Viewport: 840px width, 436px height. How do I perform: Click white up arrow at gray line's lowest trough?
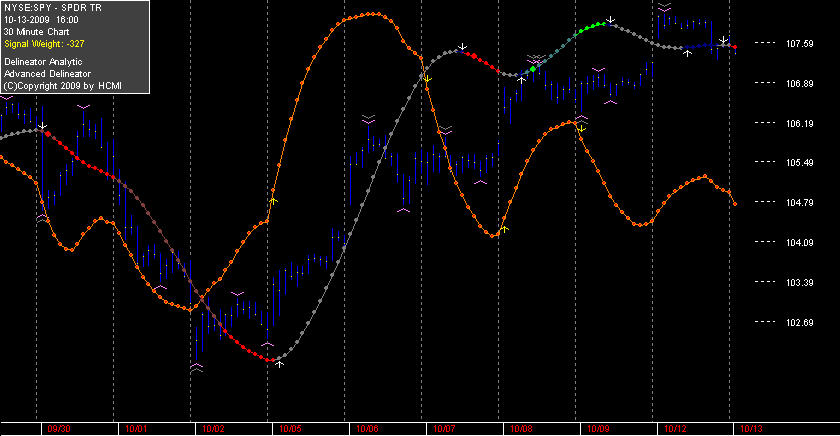(279, 364)
